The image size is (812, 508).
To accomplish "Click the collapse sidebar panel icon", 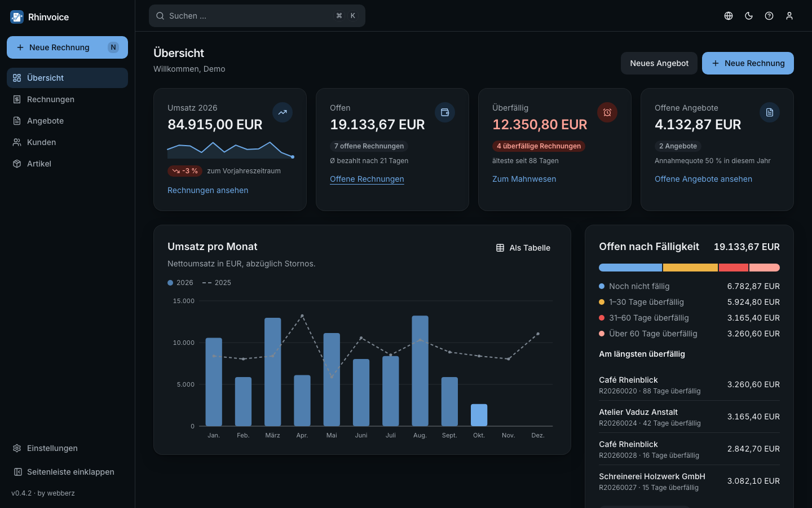I will 17,472.
